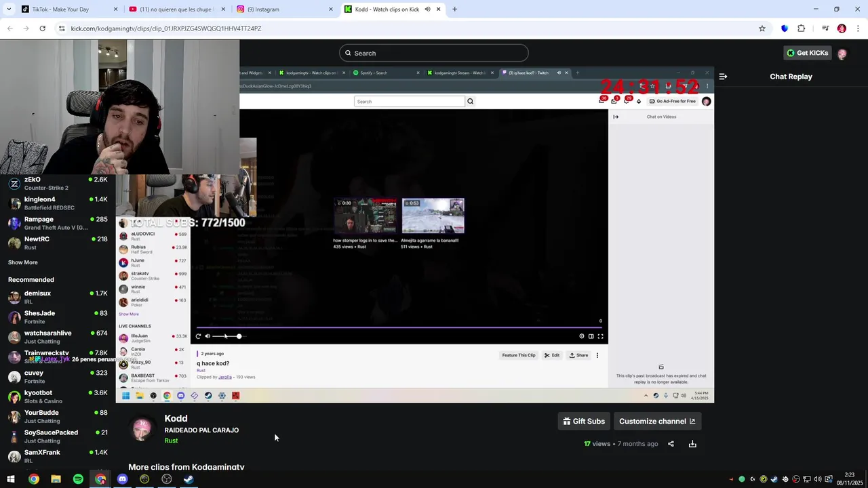Open watchsarahlive recommended channel

[x=58, y=337]
